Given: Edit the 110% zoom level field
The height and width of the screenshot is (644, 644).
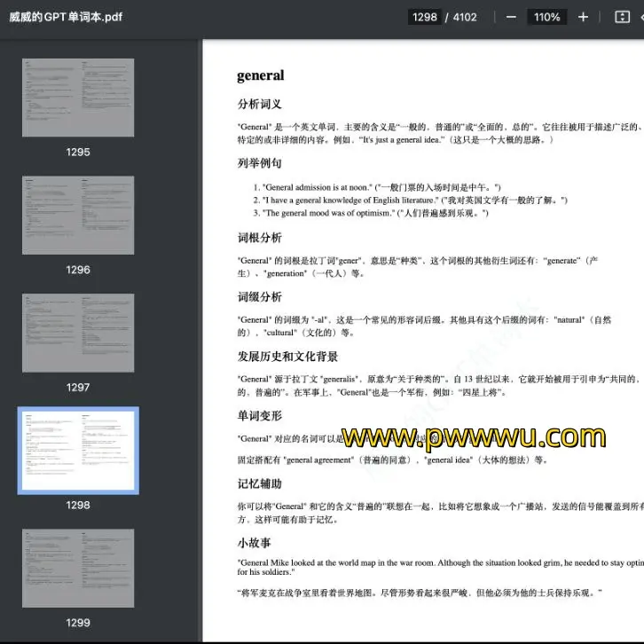Looking at the screenshot, I should pos(546,17).
